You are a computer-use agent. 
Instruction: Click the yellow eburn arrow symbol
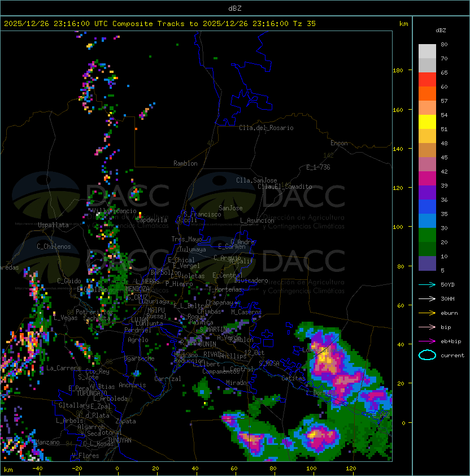427,313
